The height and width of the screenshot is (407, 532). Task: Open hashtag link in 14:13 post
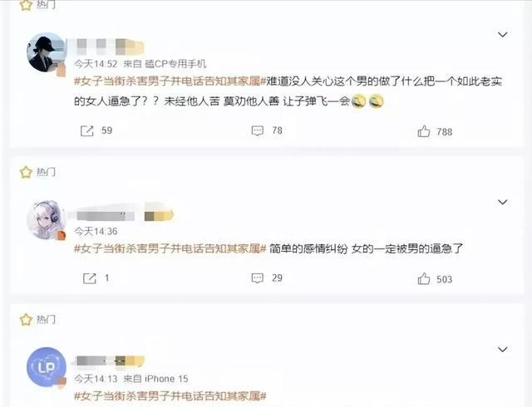(x=170, y=396)
